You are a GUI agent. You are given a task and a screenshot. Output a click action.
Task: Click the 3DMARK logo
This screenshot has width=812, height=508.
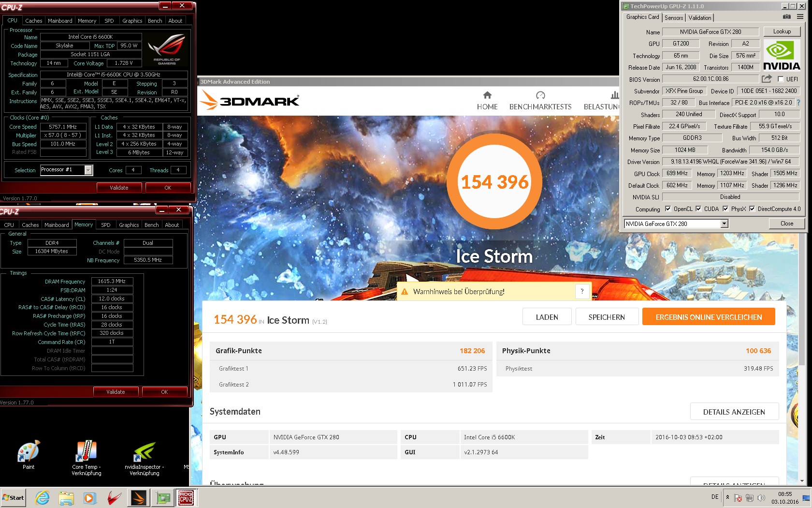250,100
